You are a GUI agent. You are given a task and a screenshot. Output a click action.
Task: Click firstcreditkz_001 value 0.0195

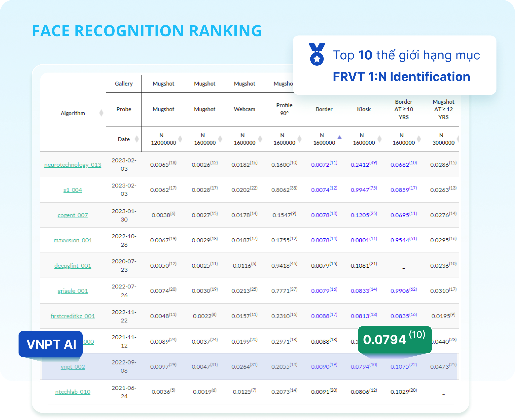pos(443,315)
